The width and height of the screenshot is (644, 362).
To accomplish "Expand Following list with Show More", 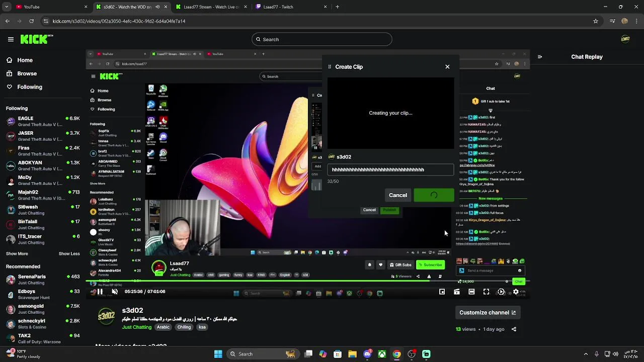I will click(x=17, y=254).
